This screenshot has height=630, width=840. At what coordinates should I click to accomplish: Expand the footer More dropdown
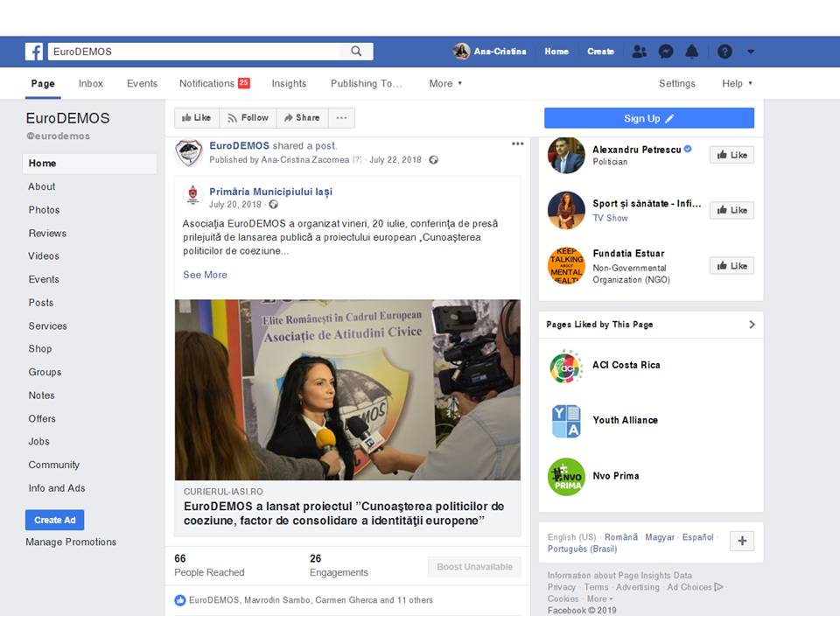pyautogui.click(x=599, y=598)
